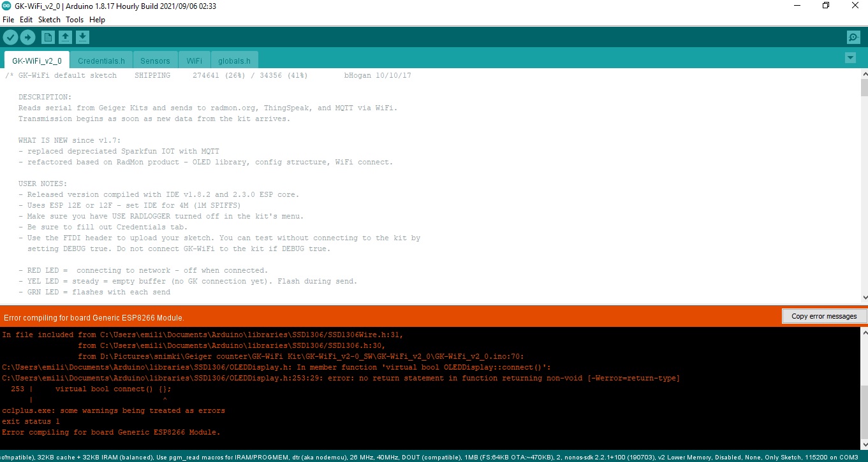
Task: Click the Arduino logo in title bar
Action: point(6,6)
